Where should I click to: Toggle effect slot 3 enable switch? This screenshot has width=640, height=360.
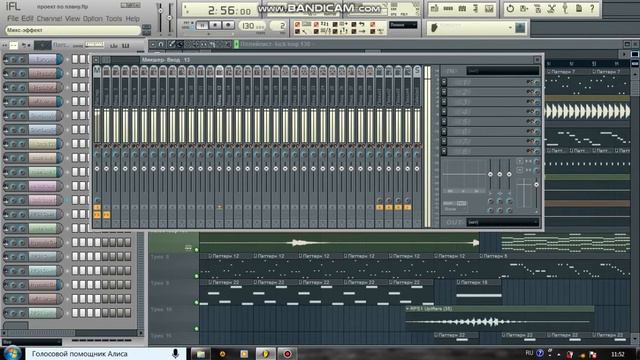click(x=529, y=102)
